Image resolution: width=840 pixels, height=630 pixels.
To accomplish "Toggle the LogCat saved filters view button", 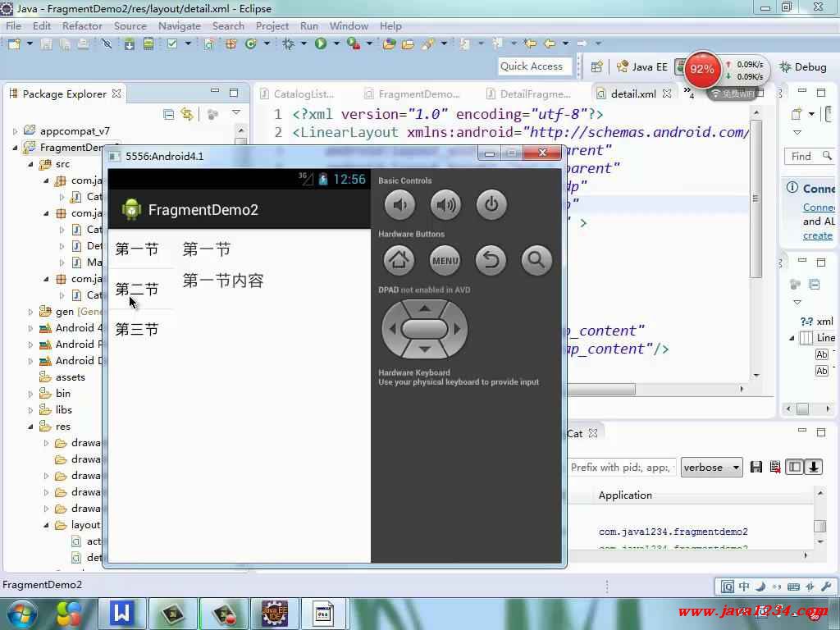I will click(794, 467).
